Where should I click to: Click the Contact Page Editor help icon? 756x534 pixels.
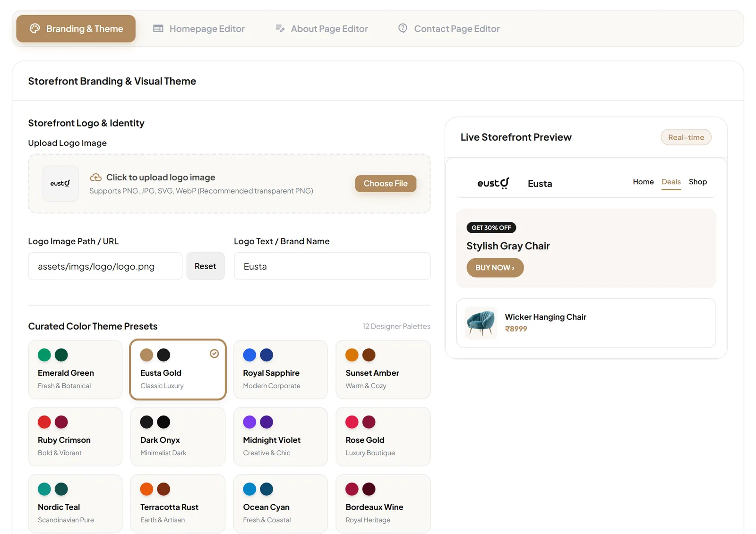click(x=403, y=28)
